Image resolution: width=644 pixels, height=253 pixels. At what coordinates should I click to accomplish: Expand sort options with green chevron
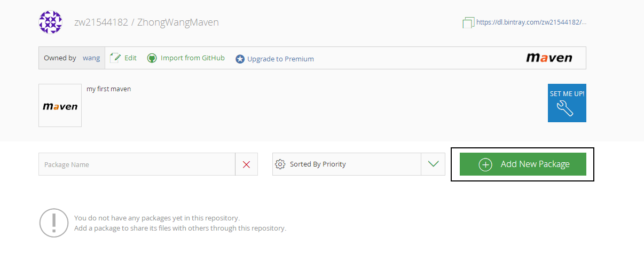click(x=433, y=164)
